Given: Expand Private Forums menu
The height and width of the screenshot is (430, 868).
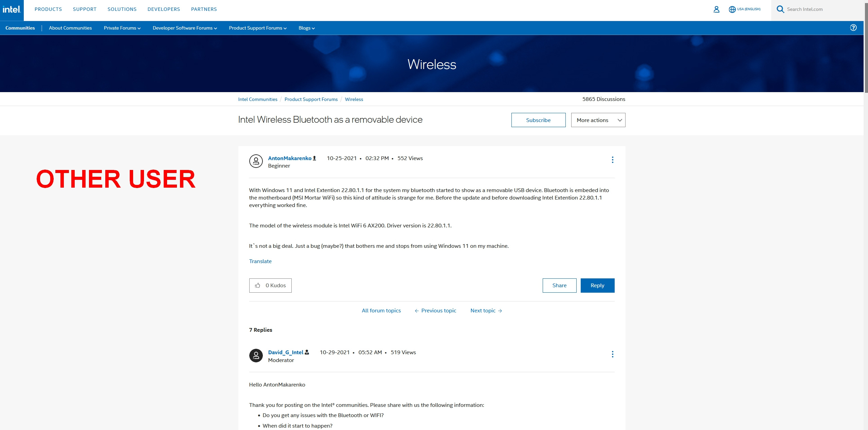Looking at the screenshot, I should [x=122, y=28].
